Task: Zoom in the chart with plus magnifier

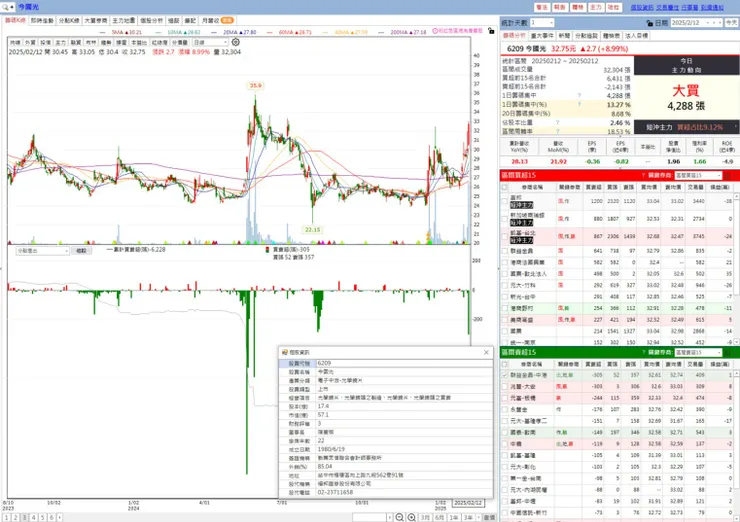Action: (412, 517)
